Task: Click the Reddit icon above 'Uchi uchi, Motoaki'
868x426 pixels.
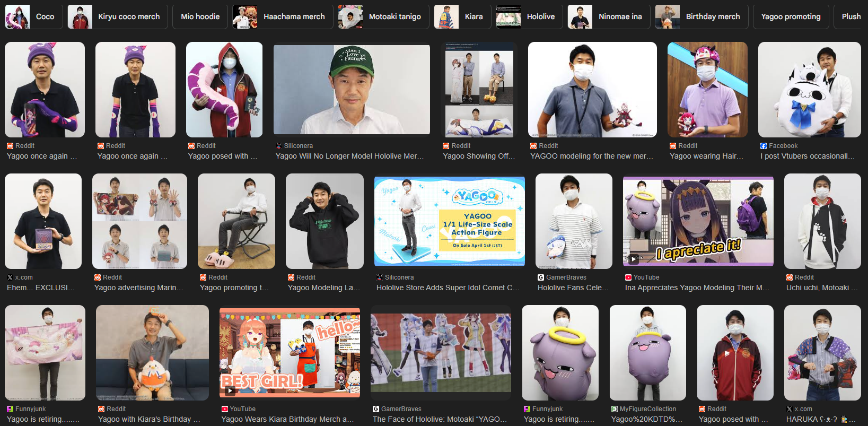Action: click(790, 277)
